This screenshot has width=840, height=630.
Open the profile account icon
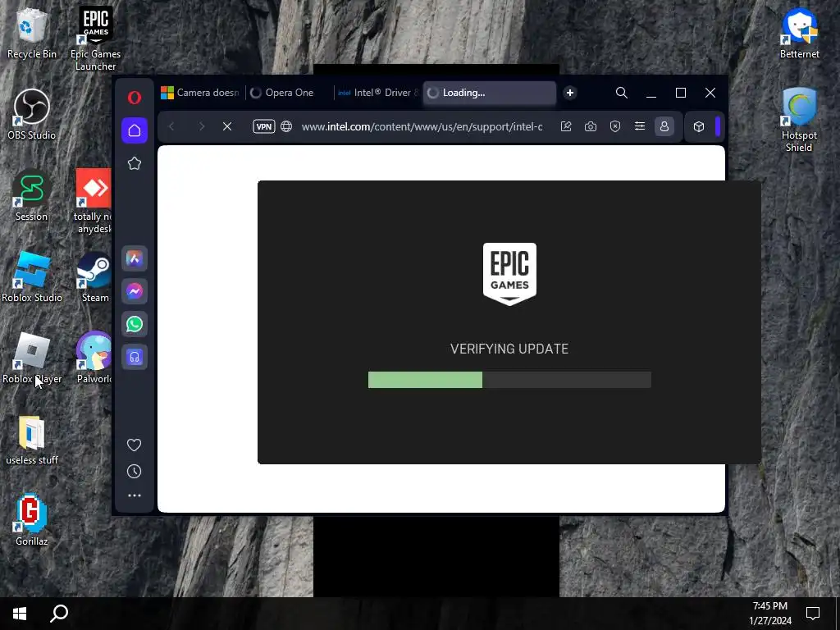click(x=664, y=126)
